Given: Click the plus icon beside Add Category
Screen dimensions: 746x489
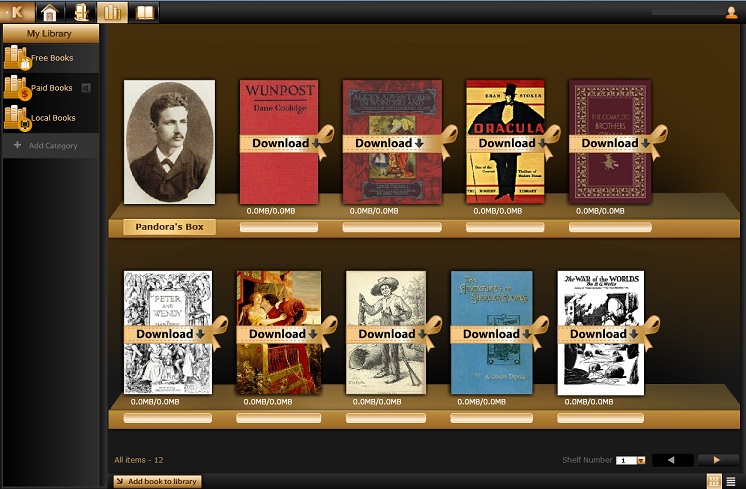Looking at the screenshot, I should tap(17, 145).
